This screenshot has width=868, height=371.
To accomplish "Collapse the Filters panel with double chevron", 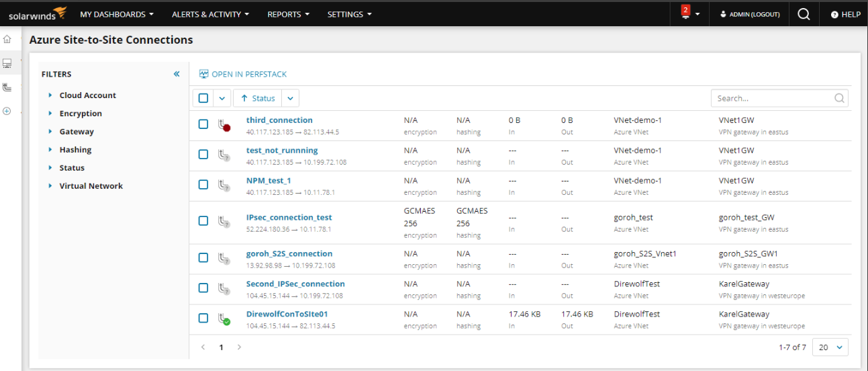I will tap(177, 74).
